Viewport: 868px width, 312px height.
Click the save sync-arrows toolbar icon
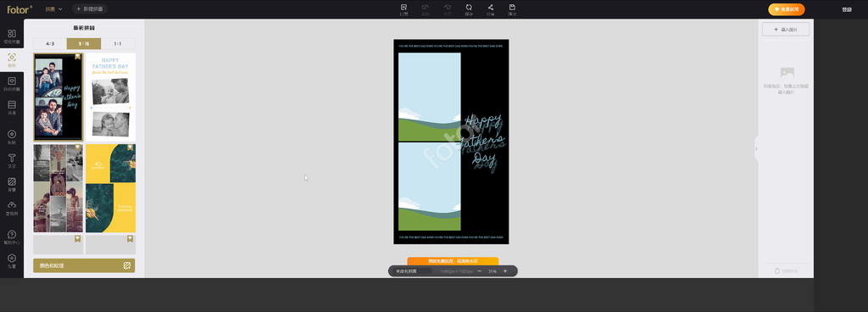(469, 9)
